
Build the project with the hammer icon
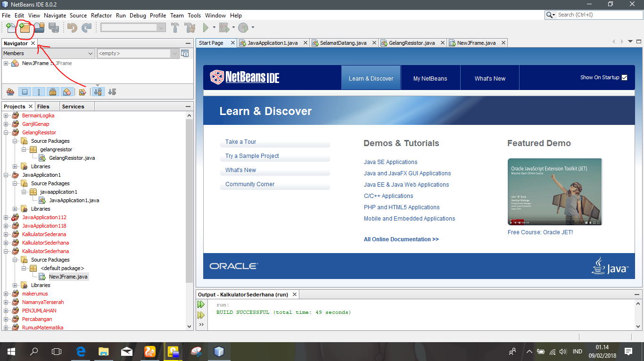coord(175,27)
